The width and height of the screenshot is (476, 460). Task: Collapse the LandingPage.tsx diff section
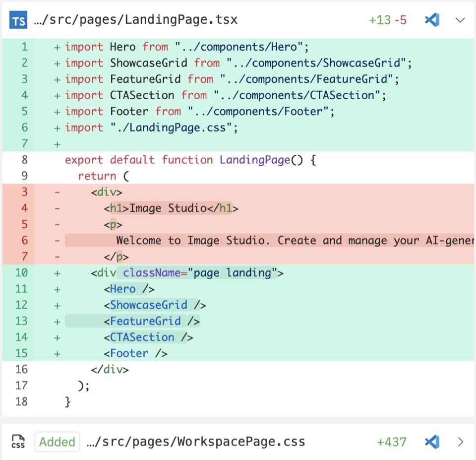pos(460,20)
